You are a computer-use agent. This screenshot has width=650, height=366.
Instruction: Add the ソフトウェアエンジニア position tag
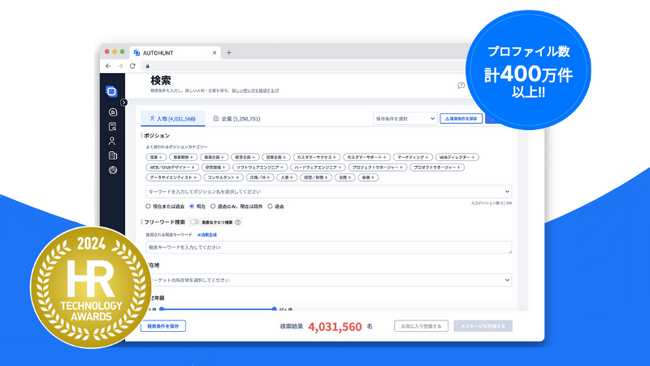tap(260, 167)
